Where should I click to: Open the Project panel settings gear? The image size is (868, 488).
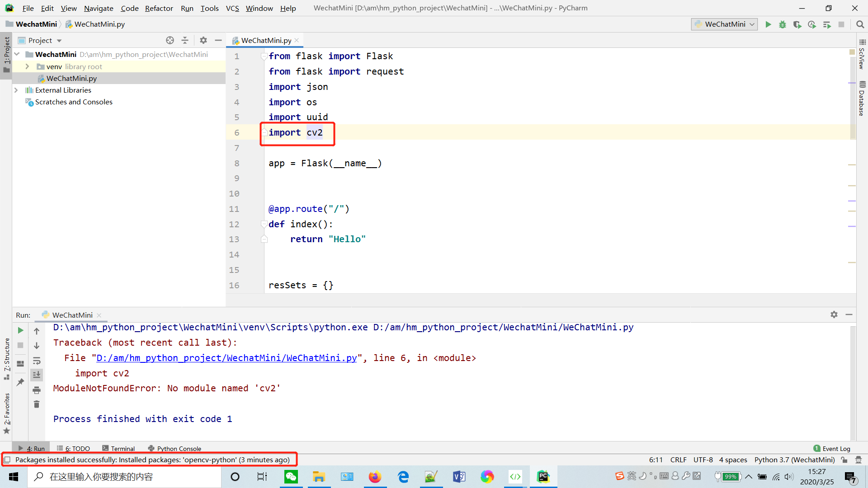click(x=203, y=40)
